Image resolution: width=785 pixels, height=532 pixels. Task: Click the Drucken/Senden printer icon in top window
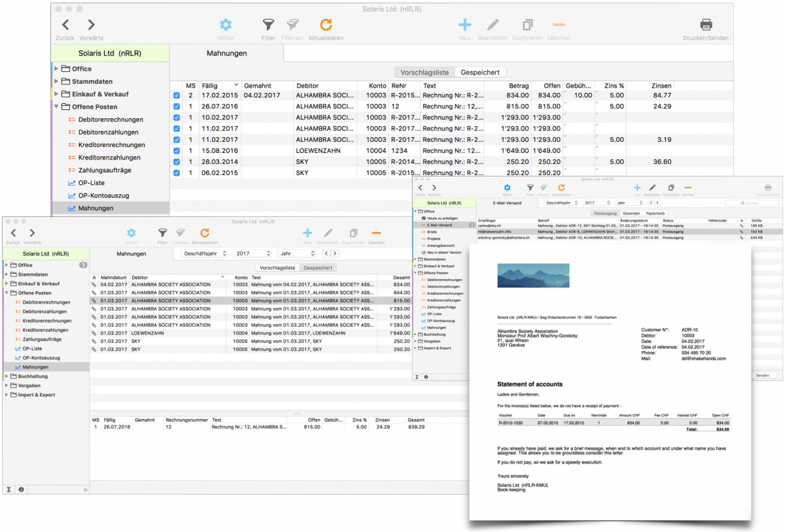pyautogui.click(x=706, y=25)
